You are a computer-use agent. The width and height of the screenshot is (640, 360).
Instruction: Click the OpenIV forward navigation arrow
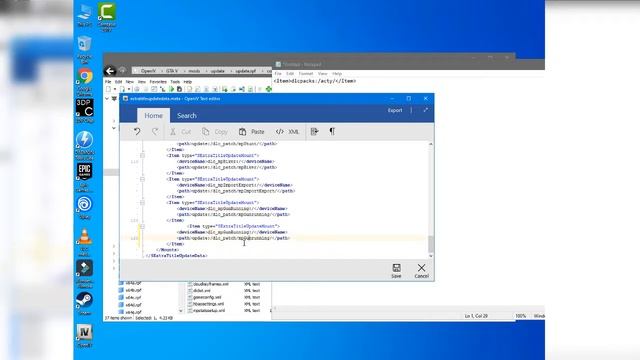(x=122, y=71)
